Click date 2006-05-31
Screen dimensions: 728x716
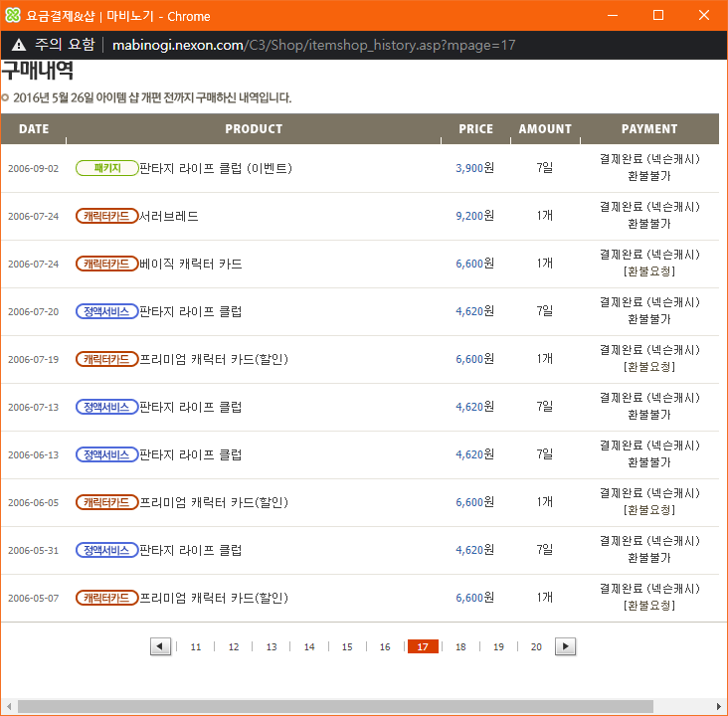click(34, 550)
